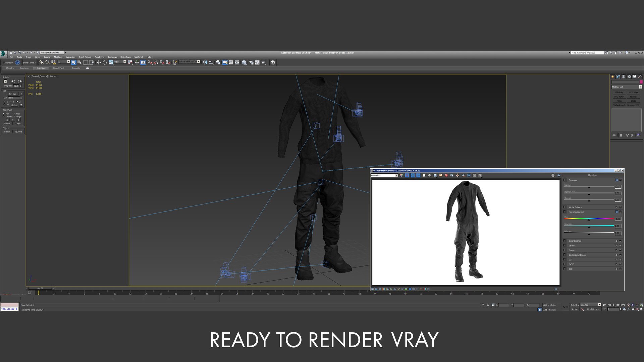Switch to mono white circle in frame buffer

[424, 175]
